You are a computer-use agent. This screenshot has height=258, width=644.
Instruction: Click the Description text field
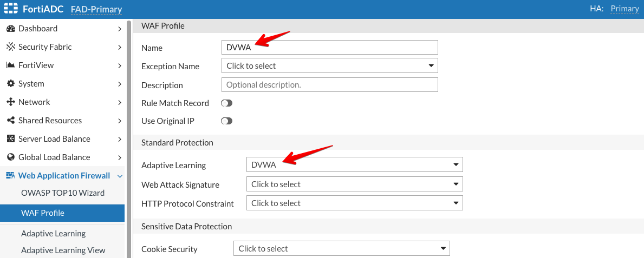pyautogui.click(x=329, y=85)
